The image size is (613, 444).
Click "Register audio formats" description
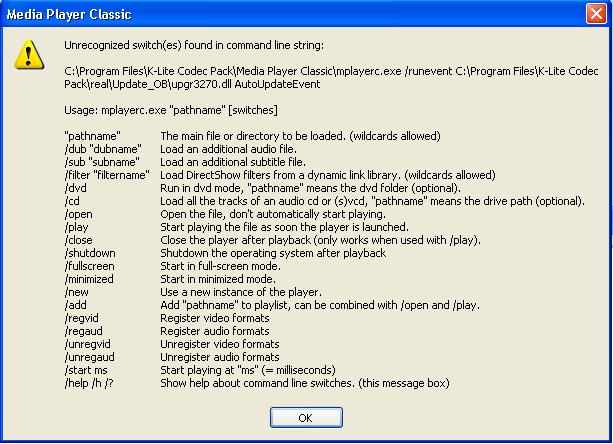tap(215, 331)
